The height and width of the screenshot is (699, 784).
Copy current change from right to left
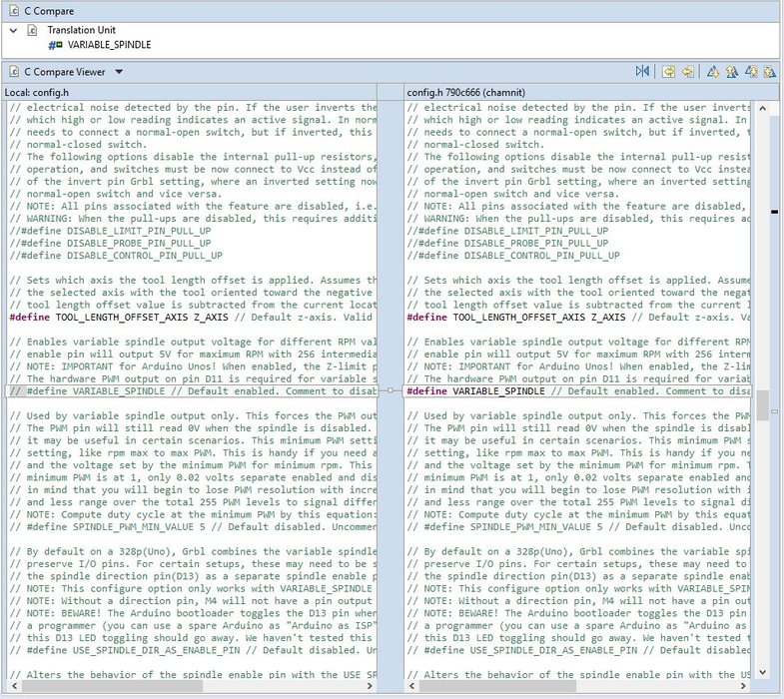688,72
